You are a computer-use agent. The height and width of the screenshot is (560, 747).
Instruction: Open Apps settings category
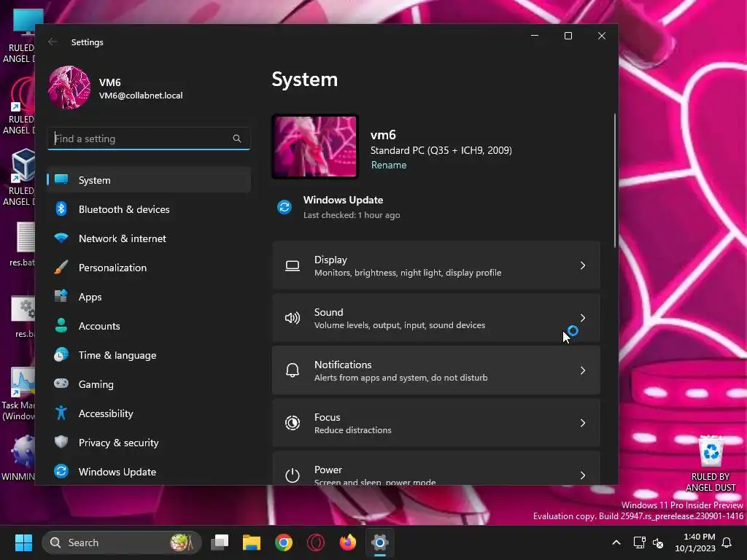coord(149,297)
